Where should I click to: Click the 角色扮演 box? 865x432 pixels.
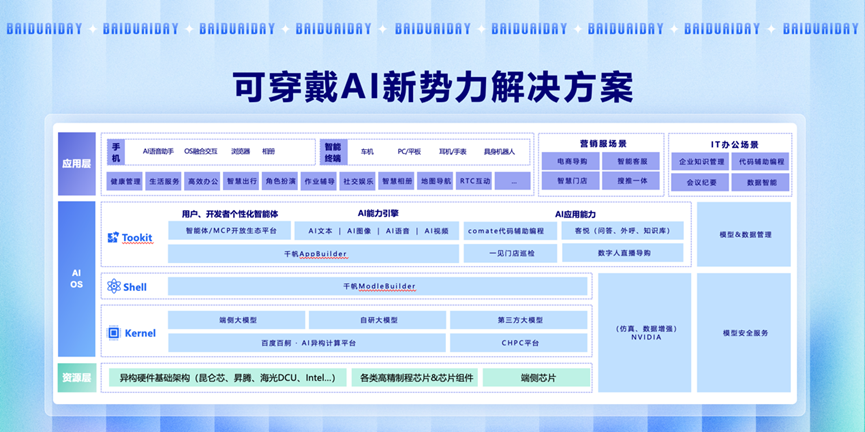pos(280,181)
